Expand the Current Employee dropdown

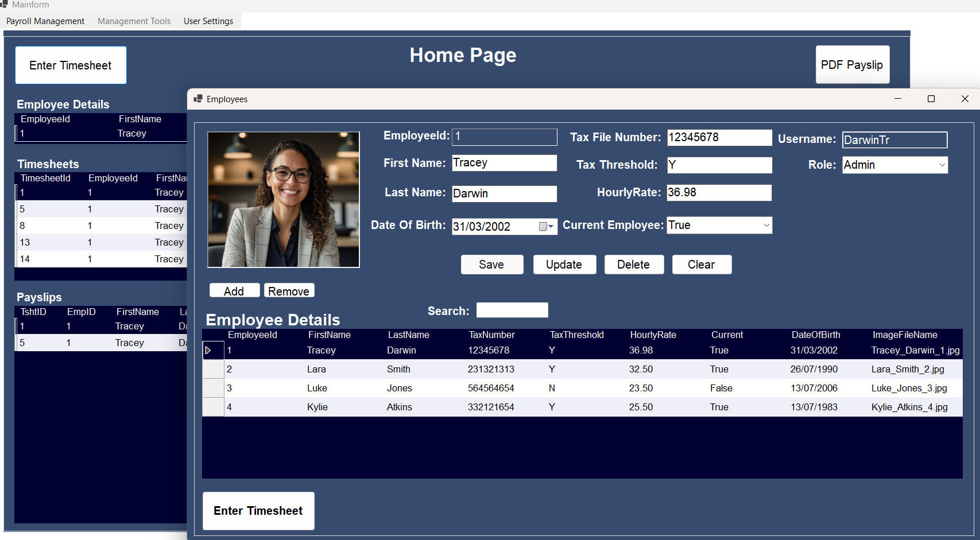pos(766,226)
